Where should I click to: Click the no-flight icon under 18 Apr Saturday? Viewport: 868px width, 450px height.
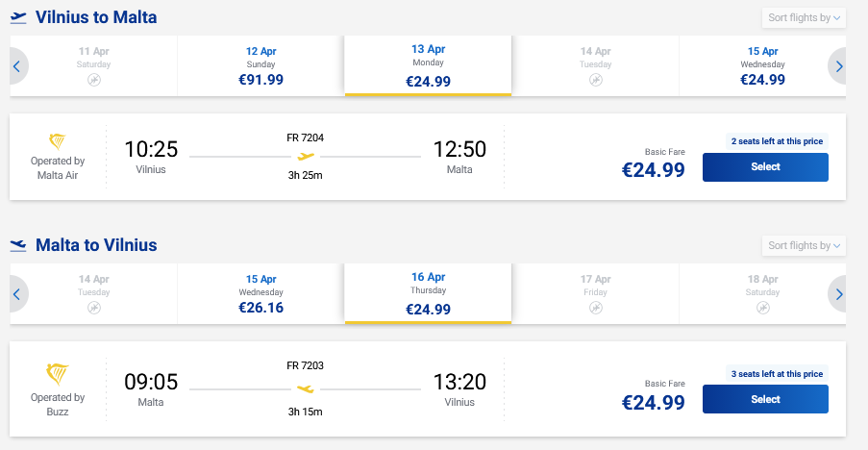(x=763, y=308)
